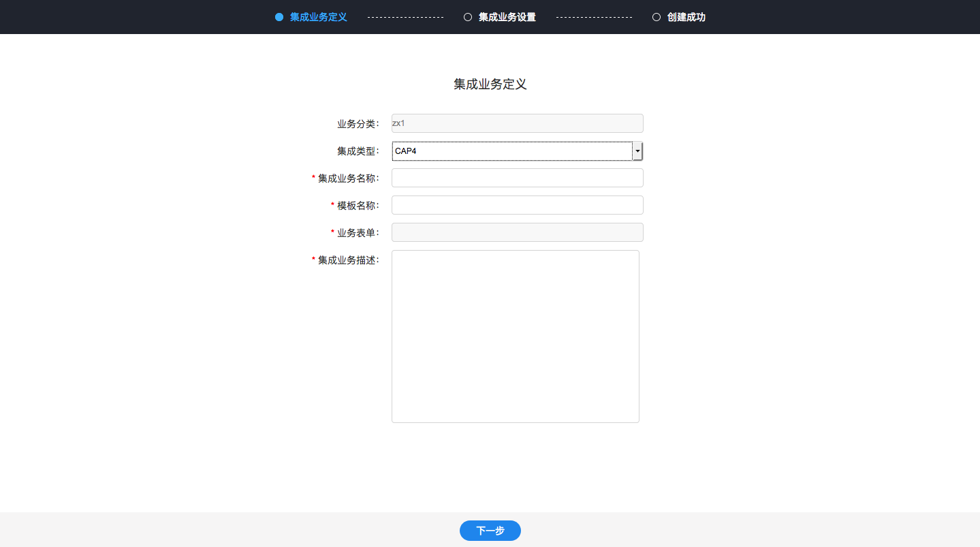Click inside the 集成业务描述 text area
Viewport: 980px width, 547px height.
pyautogui.click(x=516, y=337)
